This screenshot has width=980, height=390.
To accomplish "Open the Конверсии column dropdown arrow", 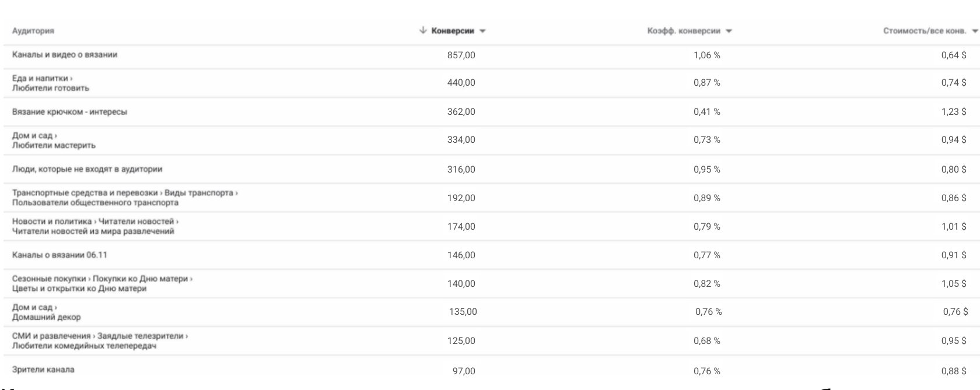I will 482,31.
